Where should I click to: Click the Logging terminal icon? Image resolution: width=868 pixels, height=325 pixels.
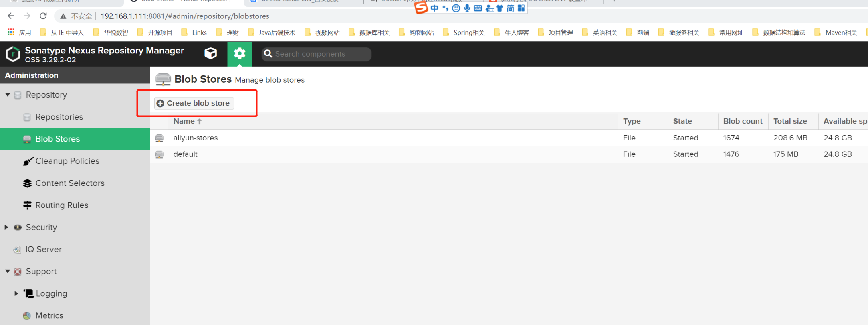point(28,294)
